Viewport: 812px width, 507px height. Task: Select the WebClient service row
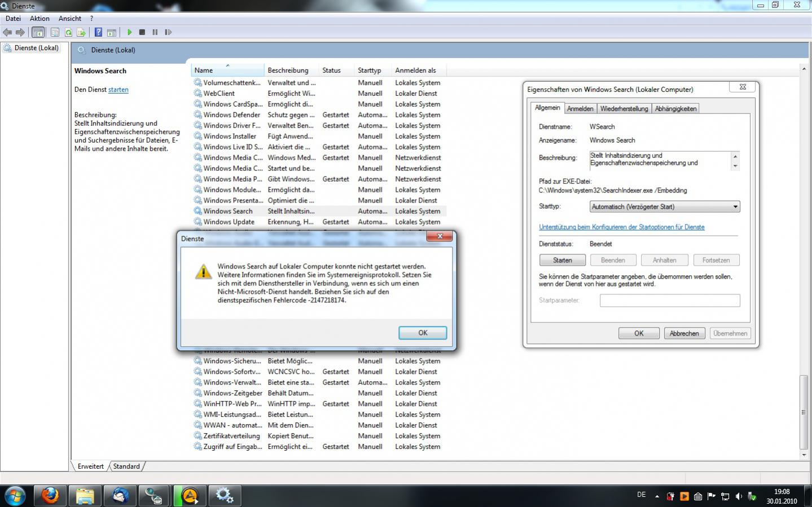(319, 93)
